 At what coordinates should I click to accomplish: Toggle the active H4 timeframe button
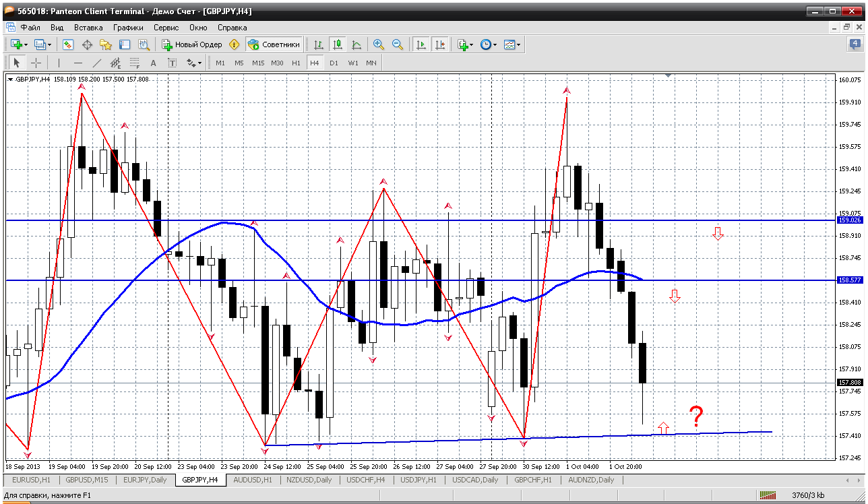tap(315, 63)
